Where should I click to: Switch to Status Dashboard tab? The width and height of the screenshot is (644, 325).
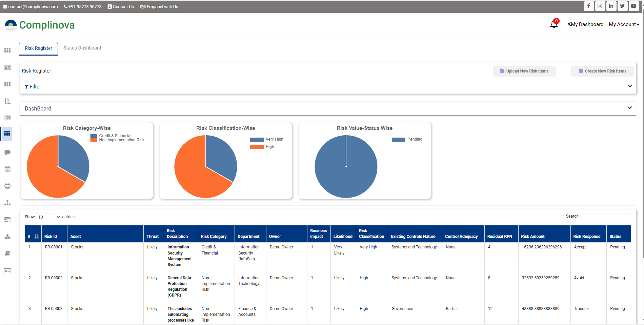click(82, 48)
